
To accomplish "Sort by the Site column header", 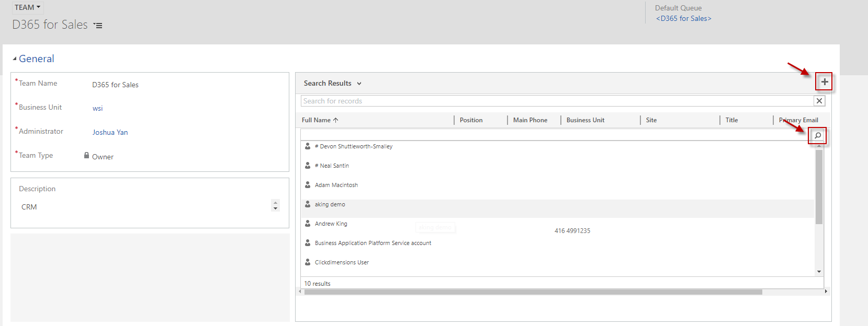I will coord(651,120).
